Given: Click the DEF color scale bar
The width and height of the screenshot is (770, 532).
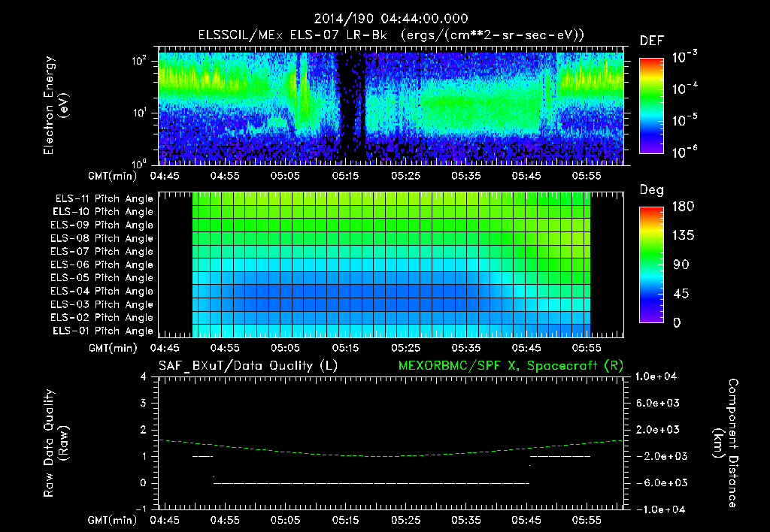Looking at the screenshot, I should point(651,105).
